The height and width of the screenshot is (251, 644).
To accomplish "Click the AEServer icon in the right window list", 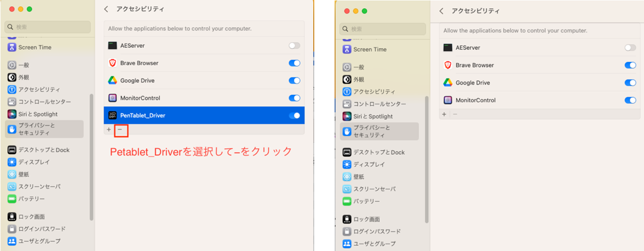I will (448, 47).
